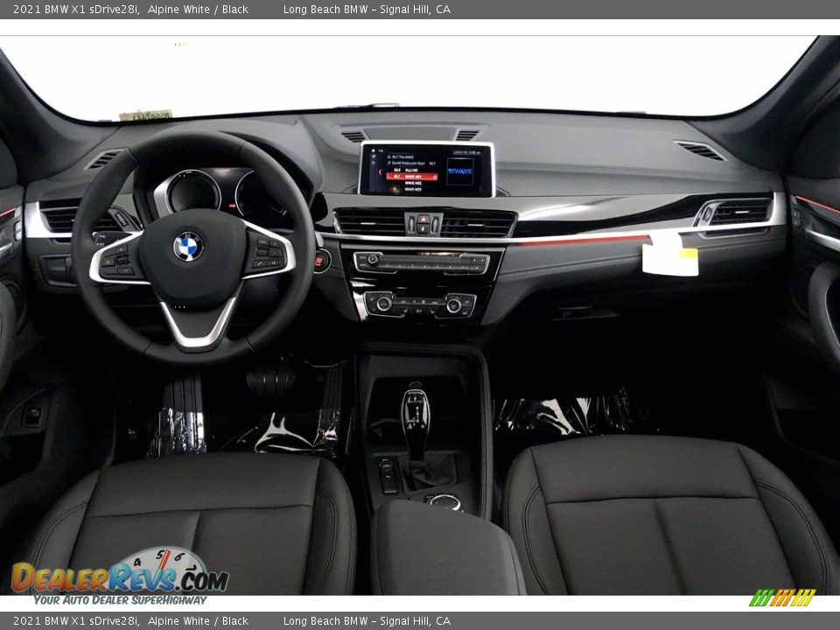Tap the back chevron on the infotainment screen
This screenshot has height=630, width=840.
coord(380,172)
